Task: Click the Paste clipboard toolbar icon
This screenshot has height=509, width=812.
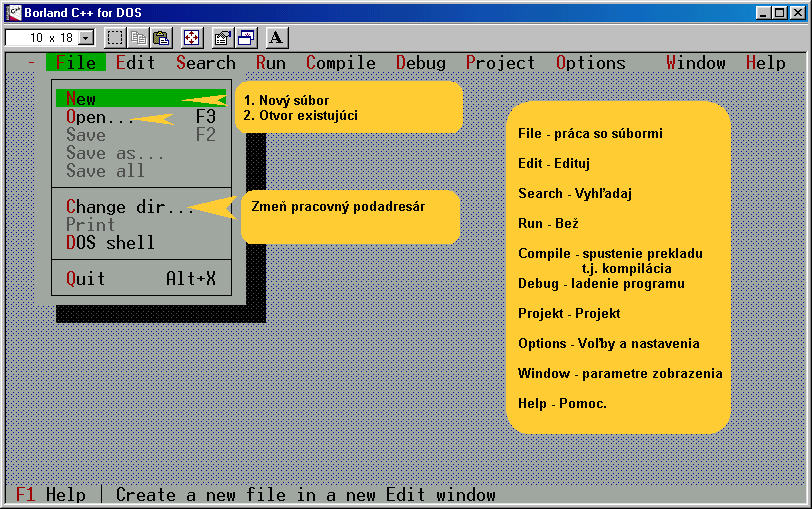Action: pyautogui.click(x=161, y=38)
